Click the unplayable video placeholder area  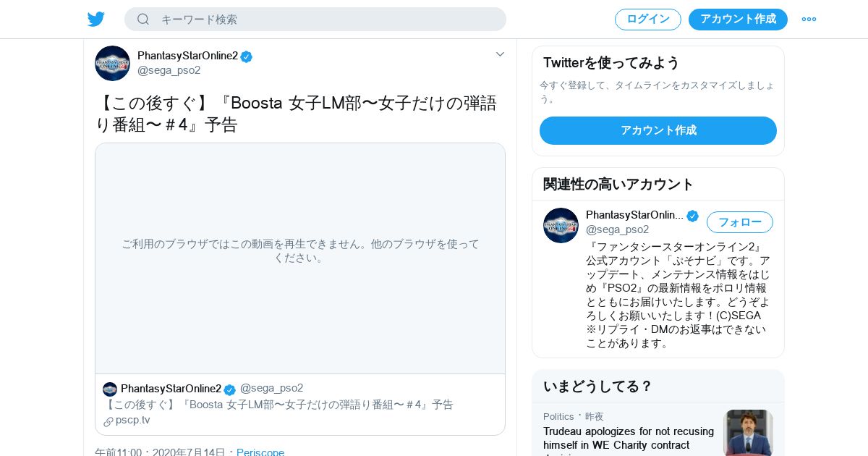point(300,258)
